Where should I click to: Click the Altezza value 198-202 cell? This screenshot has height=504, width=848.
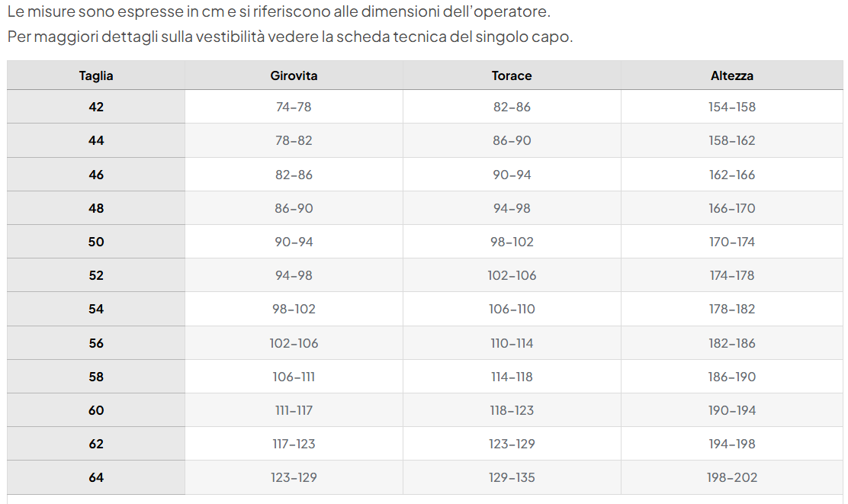tap(732, 477)
